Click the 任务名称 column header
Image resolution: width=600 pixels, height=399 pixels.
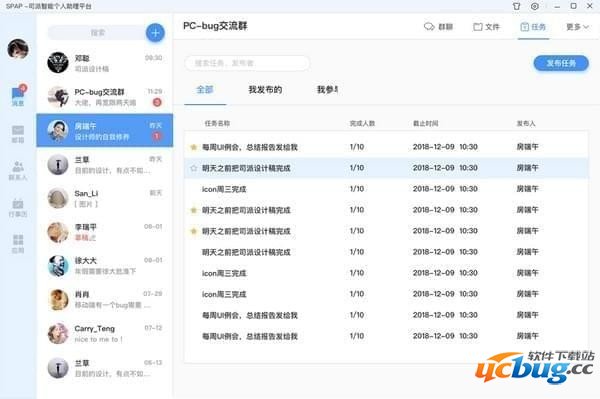click(217, 123)
